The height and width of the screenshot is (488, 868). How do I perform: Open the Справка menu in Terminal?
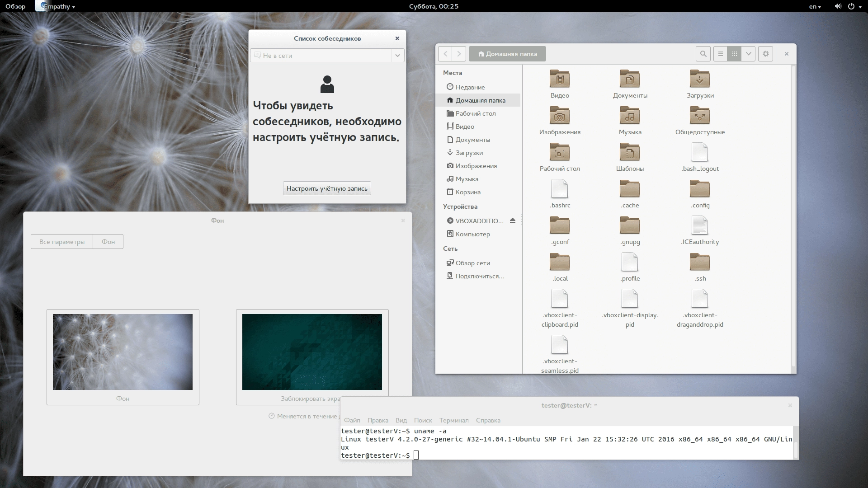(x=488, y=420)
